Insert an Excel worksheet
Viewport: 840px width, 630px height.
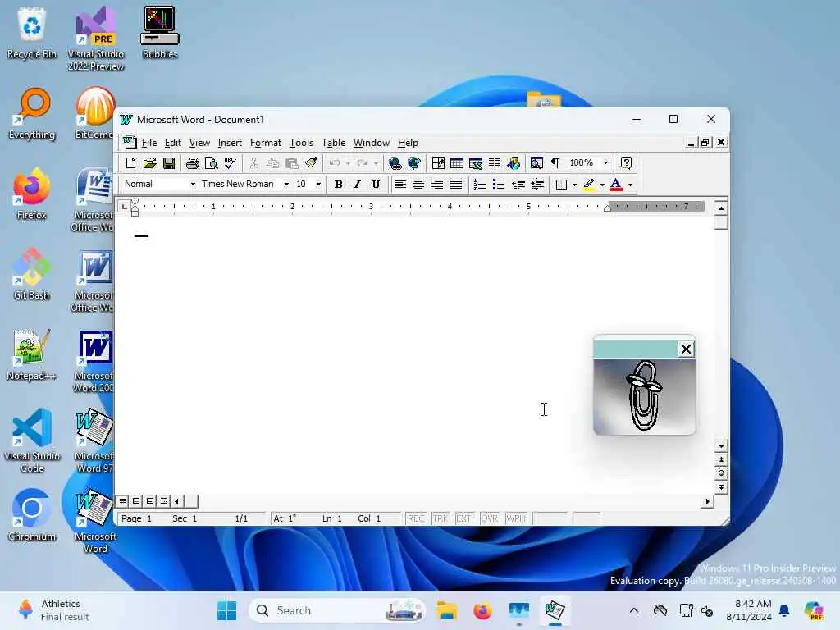click(x=476, y=163)
